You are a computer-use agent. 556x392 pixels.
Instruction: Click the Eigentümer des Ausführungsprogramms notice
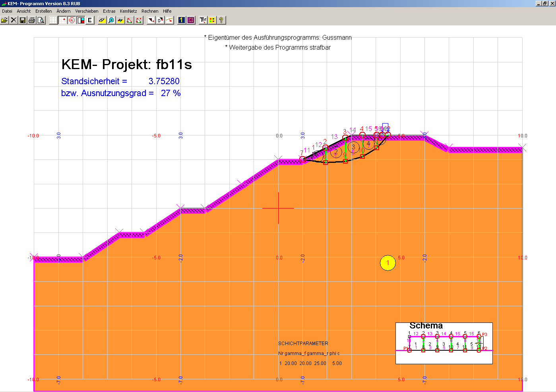tap(278, 37)
